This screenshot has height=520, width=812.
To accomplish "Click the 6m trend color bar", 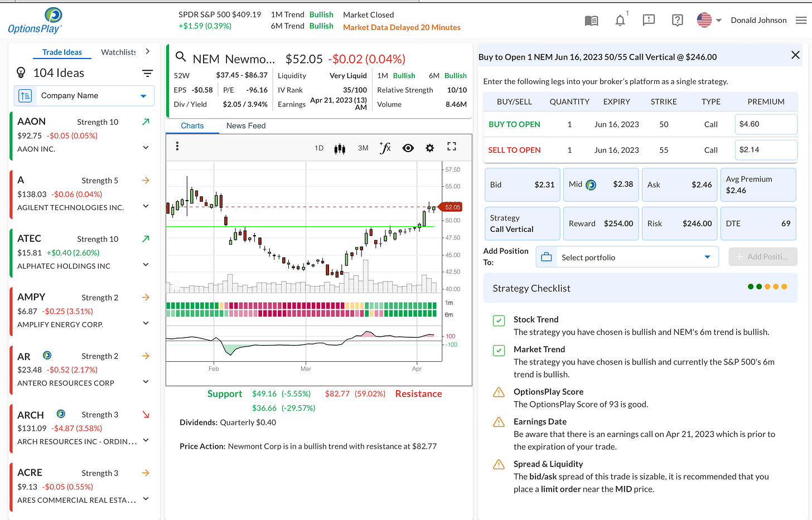I will 301,313.
